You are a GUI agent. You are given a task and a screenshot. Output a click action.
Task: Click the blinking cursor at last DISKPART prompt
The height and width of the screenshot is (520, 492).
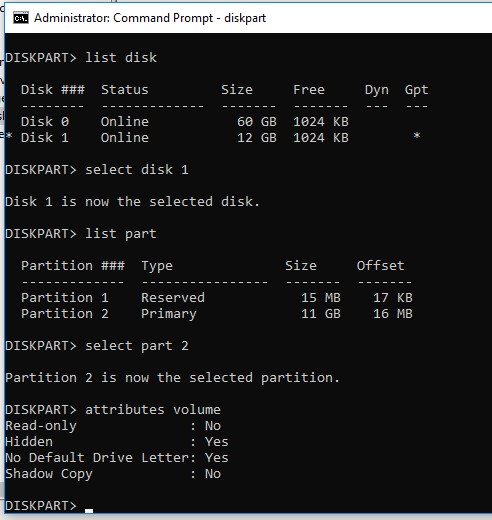(89, 510)
